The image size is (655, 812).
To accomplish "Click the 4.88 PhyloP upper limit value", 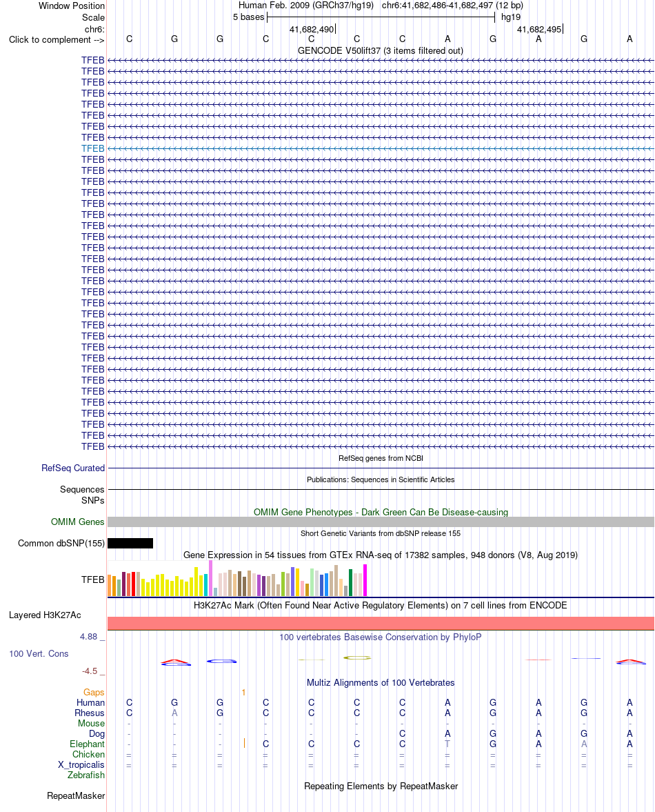I will (88, 637).
